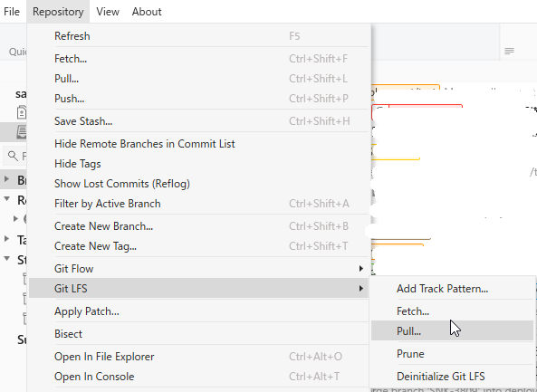The image size is (537, 392).
Task: Click the hamburger lines icon at top right
Action: 509,51
